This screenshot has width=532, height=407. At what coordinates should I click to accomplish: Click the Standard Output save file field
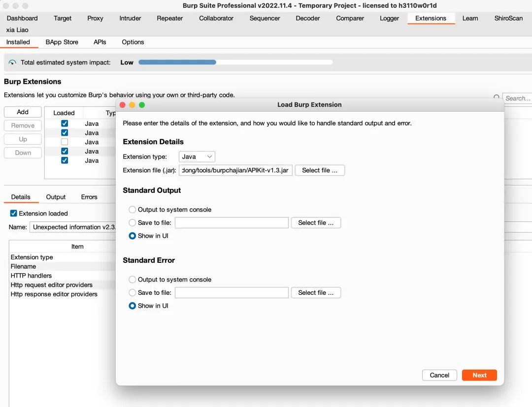tap(232, 222)
